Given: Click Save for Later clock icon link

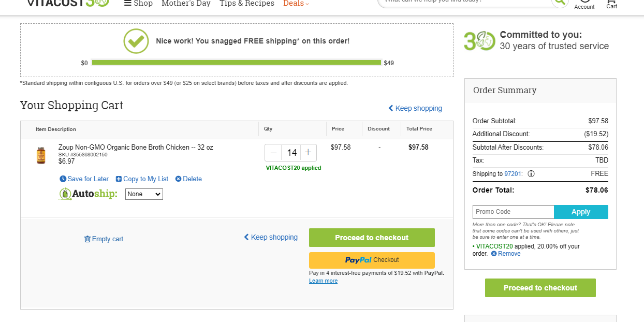Looking at the screenshot, I should point(63,179).
